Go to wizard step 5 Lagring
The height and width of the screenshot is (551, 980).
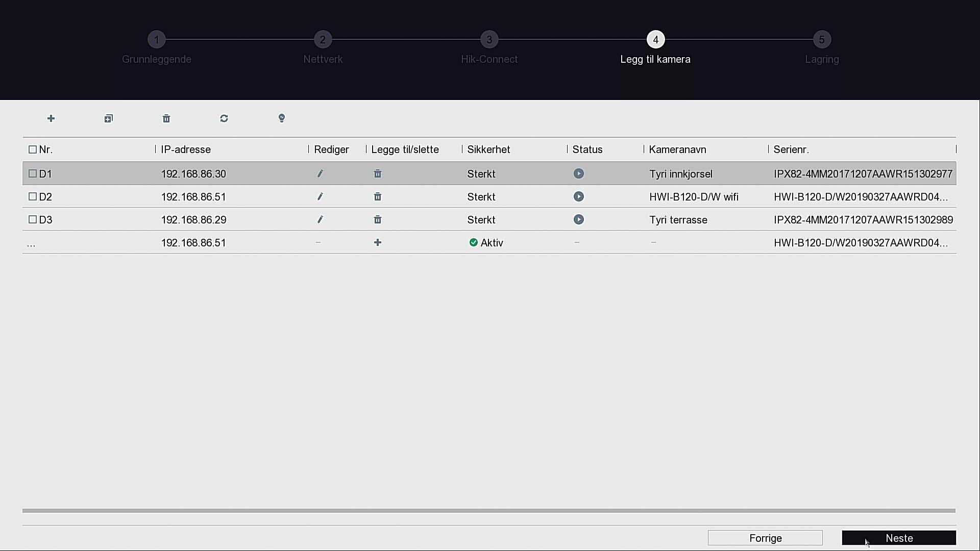[822, 40]
